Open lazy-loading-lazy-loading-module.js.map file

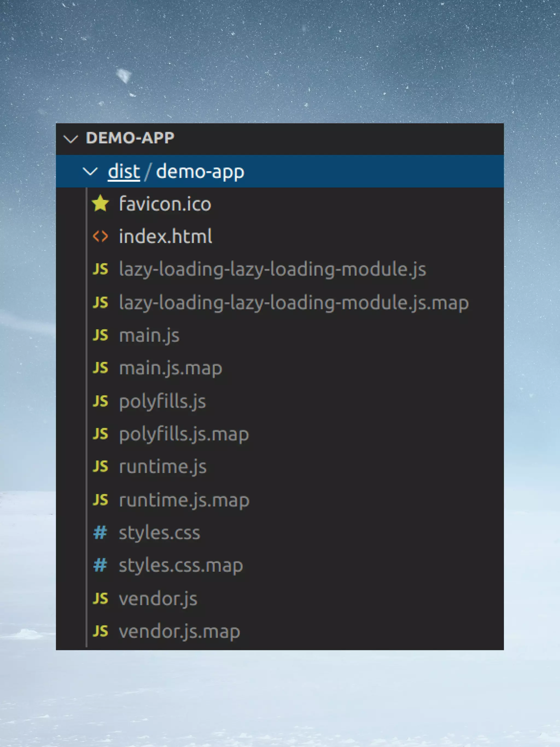click(294, 303)
